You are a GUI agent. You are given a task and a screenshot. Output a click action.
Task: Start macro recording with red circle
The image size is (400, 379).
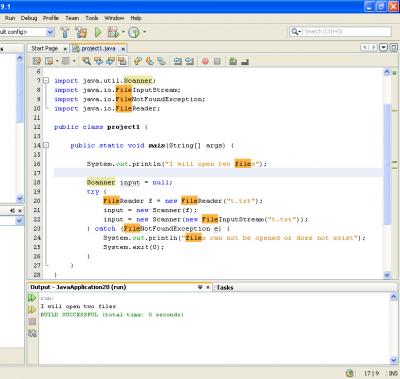205,61
